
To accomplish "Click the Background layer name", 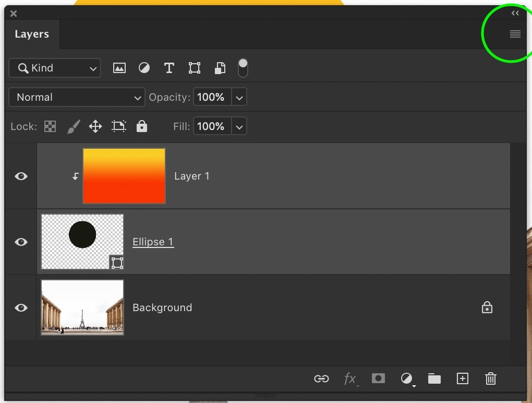I will tap(162, 307).
